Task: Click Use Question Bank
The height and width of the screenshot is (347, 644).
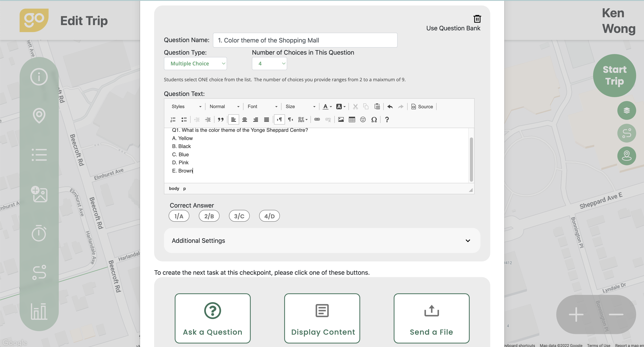Action: [453, 28]
